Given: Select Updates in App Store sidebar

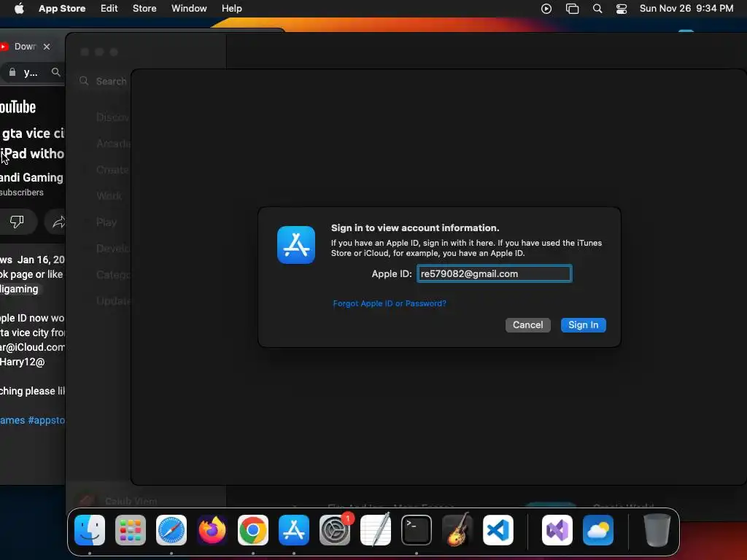Looking at the screenshot, I should (x=113, y=300).
